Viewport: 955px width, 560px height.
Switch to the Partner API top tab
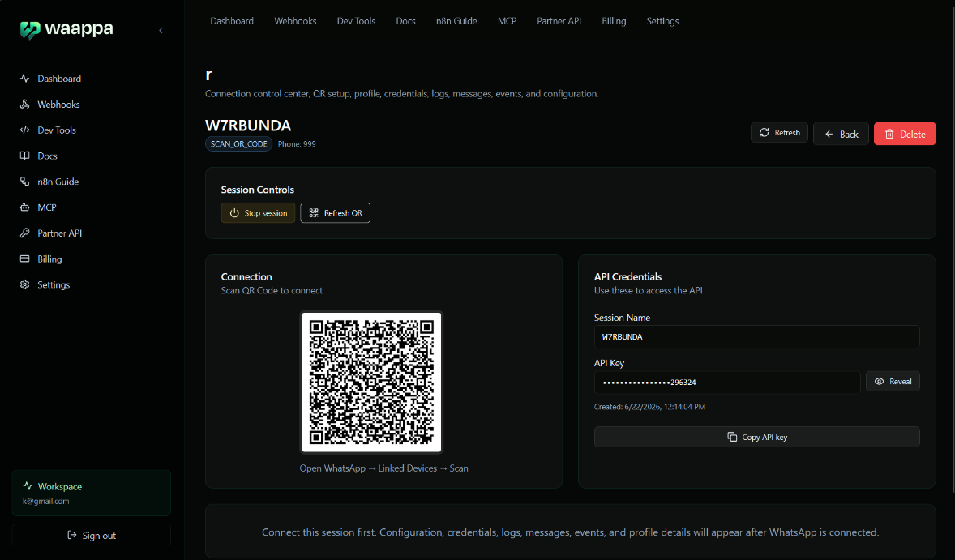(559, 21)
